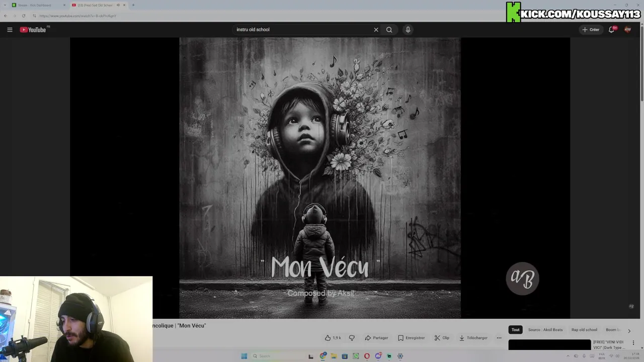Like the video with the thumbs-up button
Screen dimensions: 644x362
[x=333, y=338]
